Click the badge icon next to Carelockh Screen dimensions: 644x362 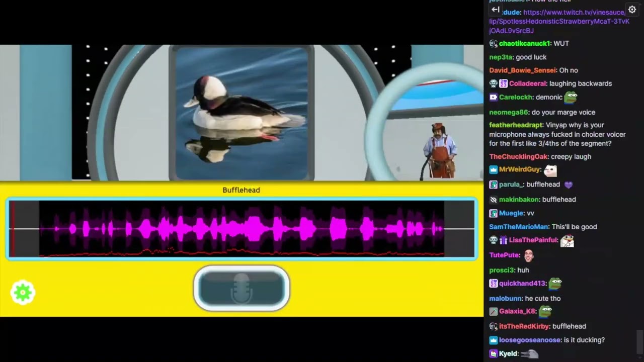pos(493,98)
